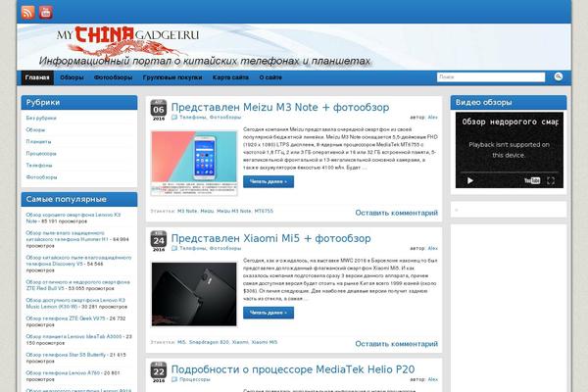Open popular review of Lenovo K3 Music Lemon
The width and height of the screenshot is (588, 392).
point(75,303)
